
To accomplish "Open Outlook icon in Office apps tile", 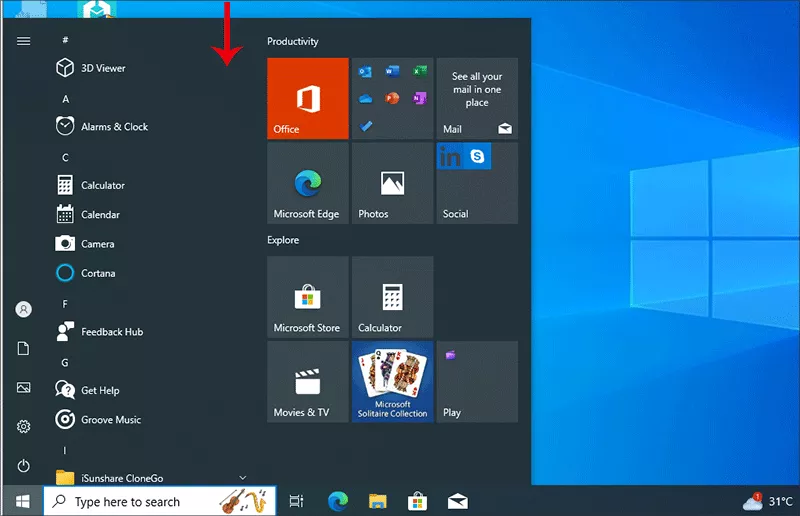I will [x=365, y=71].
